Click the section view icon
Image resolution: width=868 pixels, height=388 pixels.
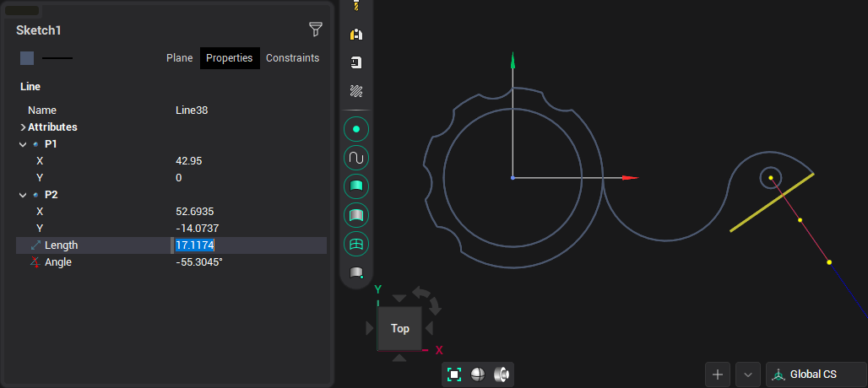click(501, 375)
